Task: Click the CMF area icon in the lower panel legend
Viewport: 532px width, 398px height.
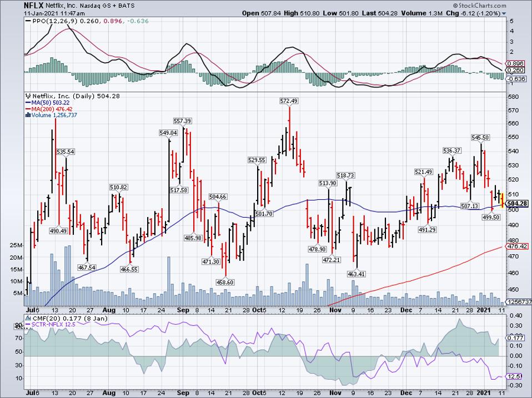Action: [x=28, y=318]
